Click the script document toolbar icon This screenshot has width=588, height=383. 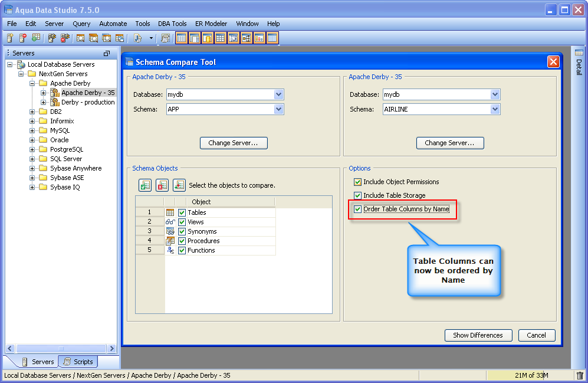(x=137, y=38)
